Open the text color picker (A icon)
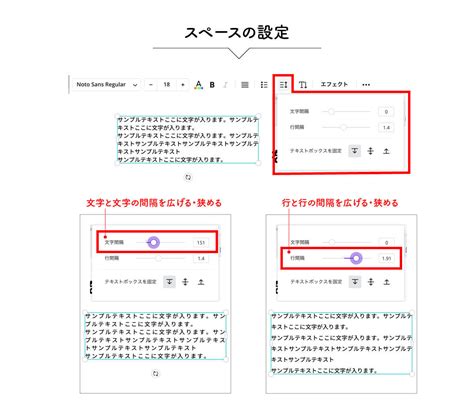Image resolution: width=474 pixels, height=412 pixels. tap(199, 85)
